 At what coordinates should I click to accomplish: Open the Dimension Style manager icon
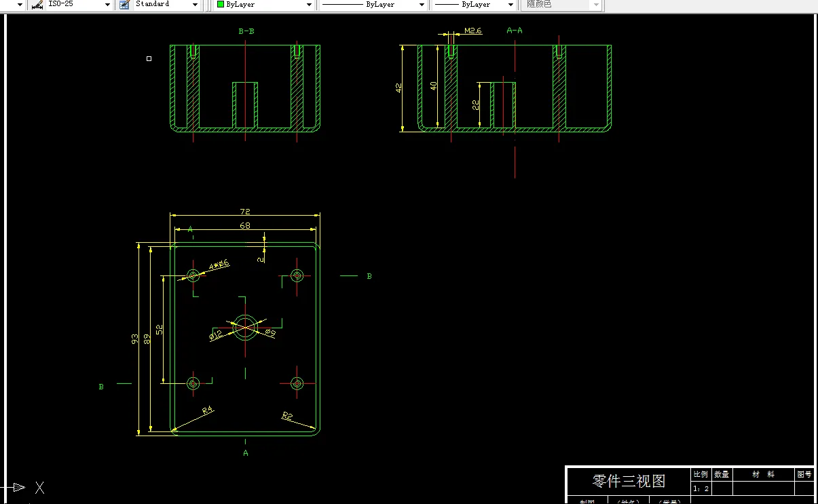pos(37,4)
